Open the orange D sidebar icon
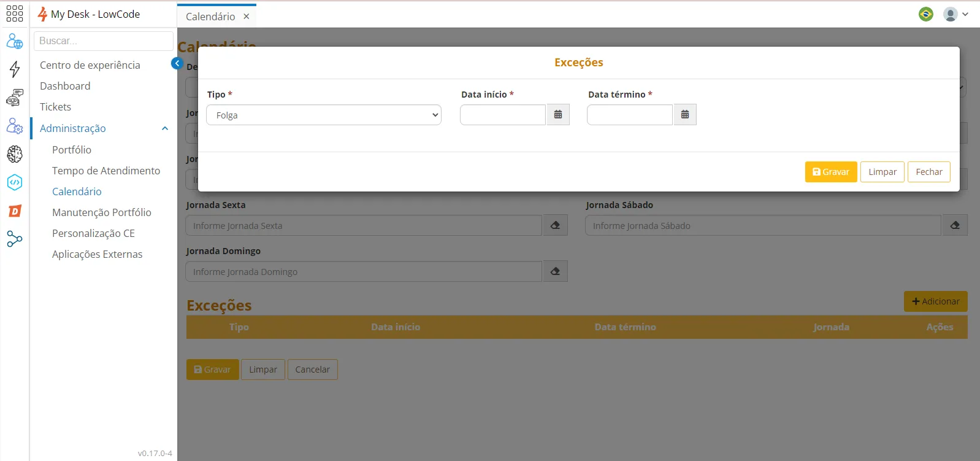Viewport: 980px width, 461px height. coord(15,211)
